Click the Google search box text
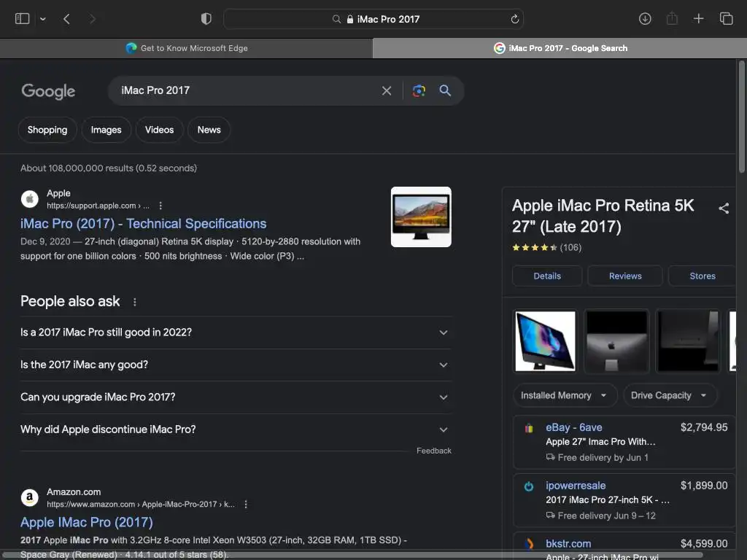Screen dimensions: 747x560 [155, 90]
